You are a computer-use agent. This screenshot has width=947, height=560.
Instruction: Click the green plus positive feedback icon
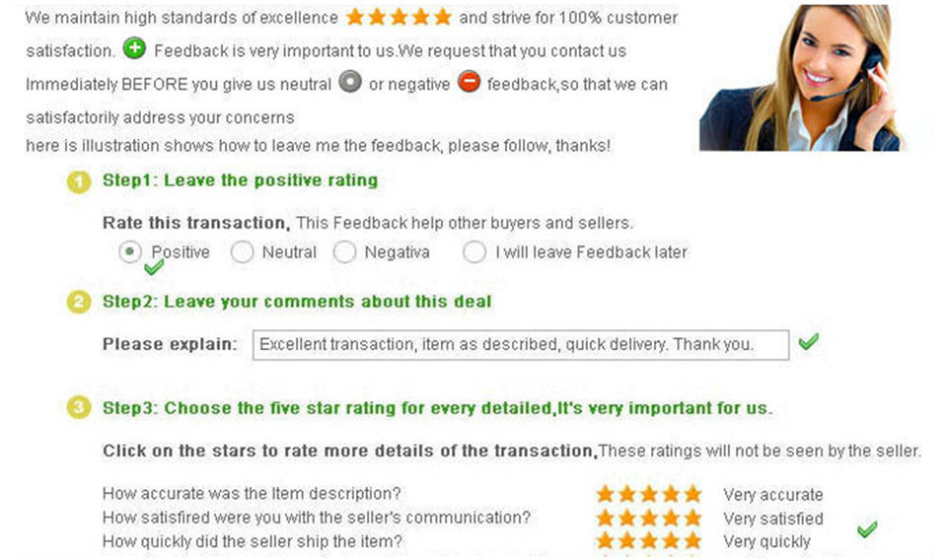134,49
